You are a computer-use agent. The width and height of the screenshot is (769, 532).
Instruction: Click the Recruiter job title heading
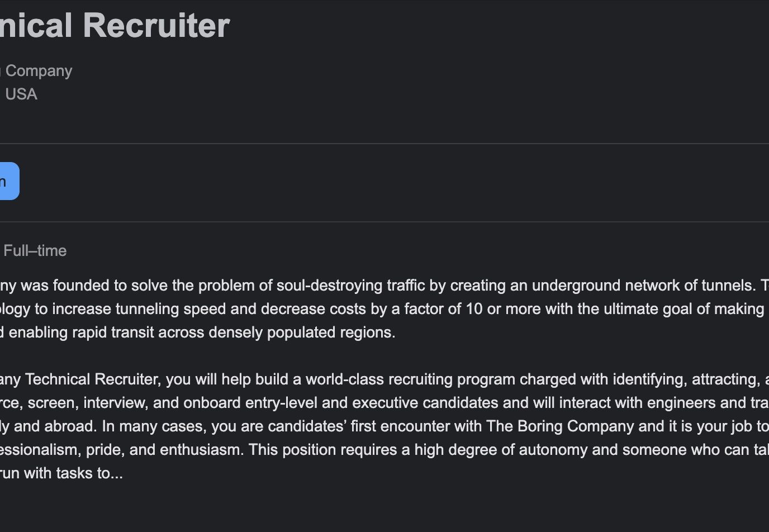pos(115,25)
